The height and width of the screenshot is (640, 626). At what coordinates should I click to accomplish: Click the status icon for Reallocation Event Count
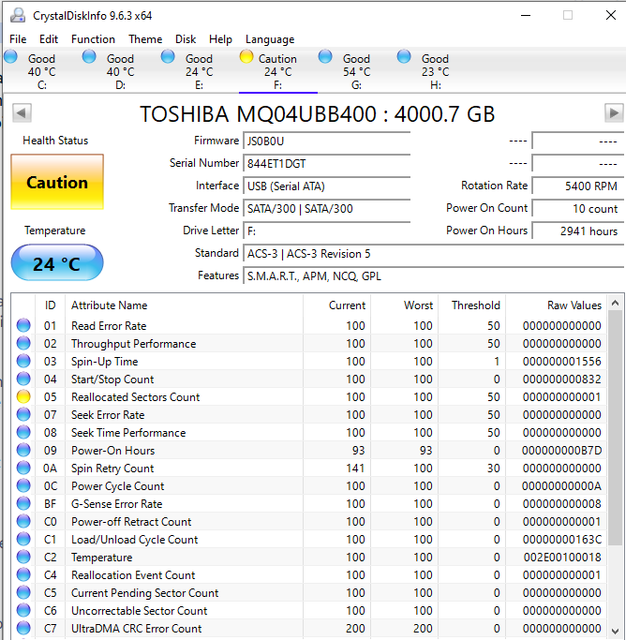(x=23, y=575)
